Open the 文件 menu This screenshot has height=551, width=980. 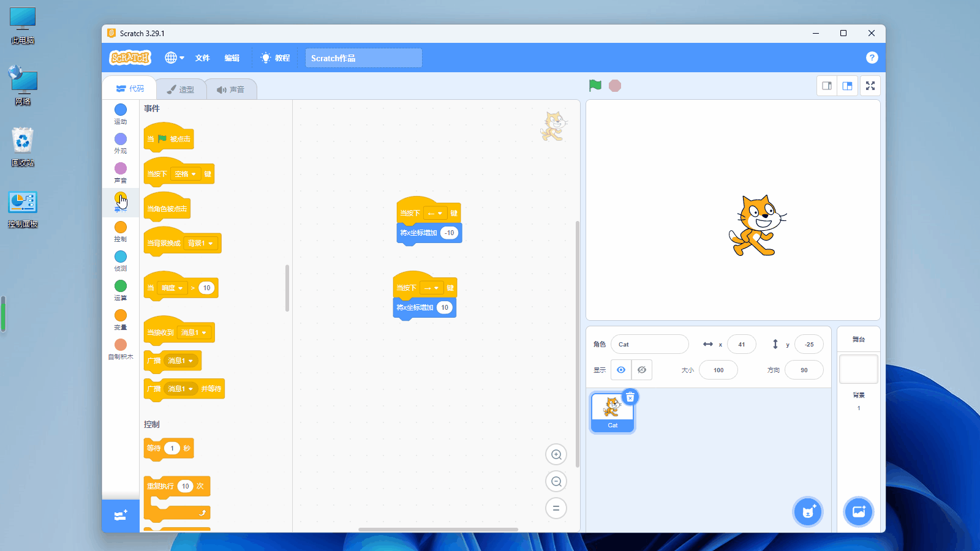202,58
